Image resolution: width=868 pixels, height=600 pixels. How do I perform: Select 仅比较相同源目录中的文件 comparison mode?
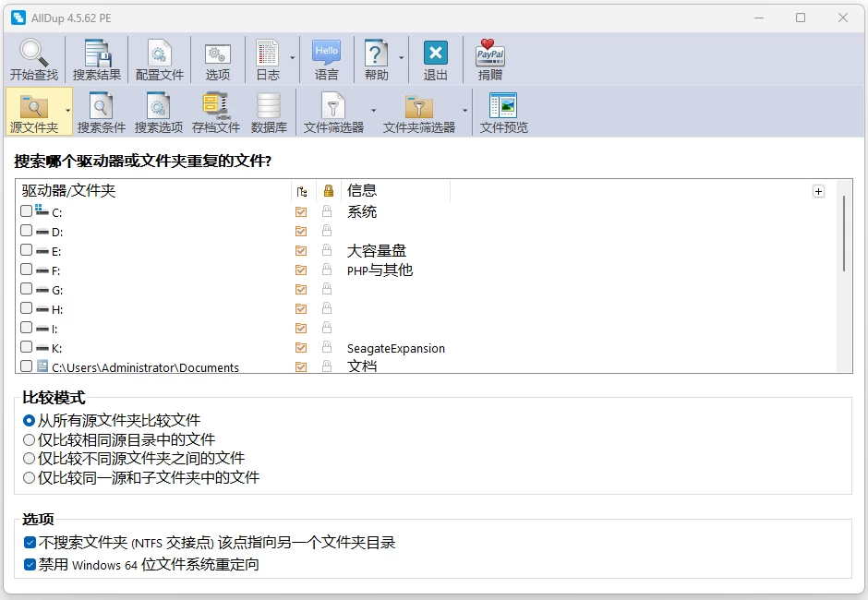tap(29, 440)
